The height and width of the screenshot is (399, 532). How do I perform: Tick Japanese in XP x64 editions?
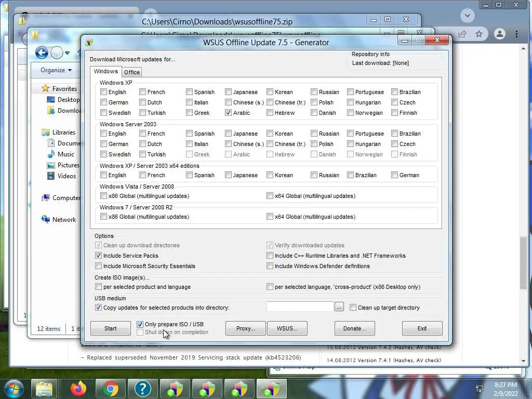[229, 175]
